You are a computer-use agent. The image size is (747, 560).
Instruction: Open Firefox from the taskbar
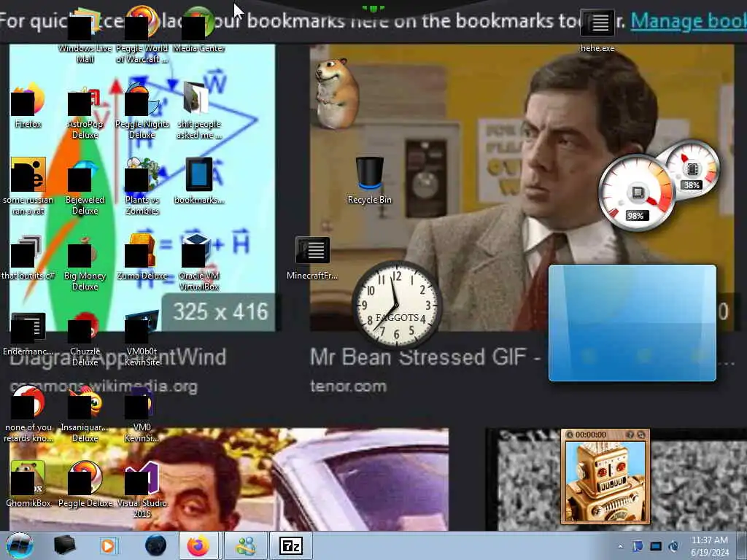[198, 545]
